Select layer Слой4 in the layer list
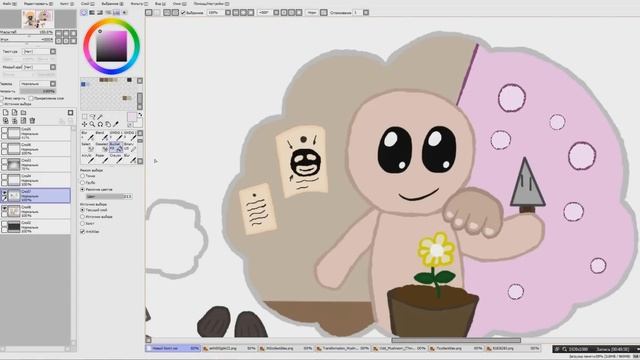Screen dimensions: 640x360 click(x=36, y=180)
